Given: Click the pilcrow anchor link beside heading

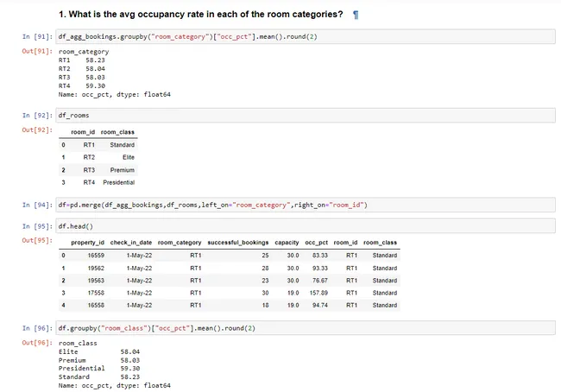Looking at the screenshot, I should tap(356, 15).
